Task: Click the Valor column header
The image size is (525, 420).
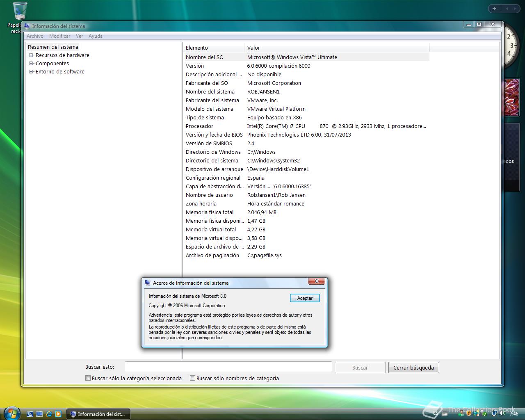Action: 337,48
